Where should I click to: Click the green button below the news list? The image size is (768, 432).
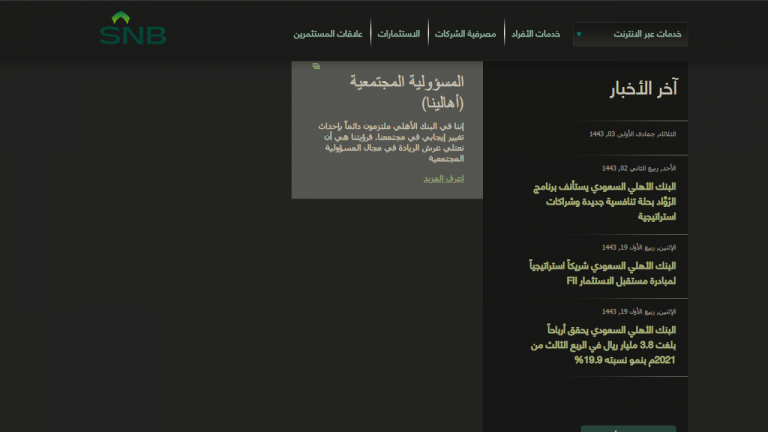point(628,429)
